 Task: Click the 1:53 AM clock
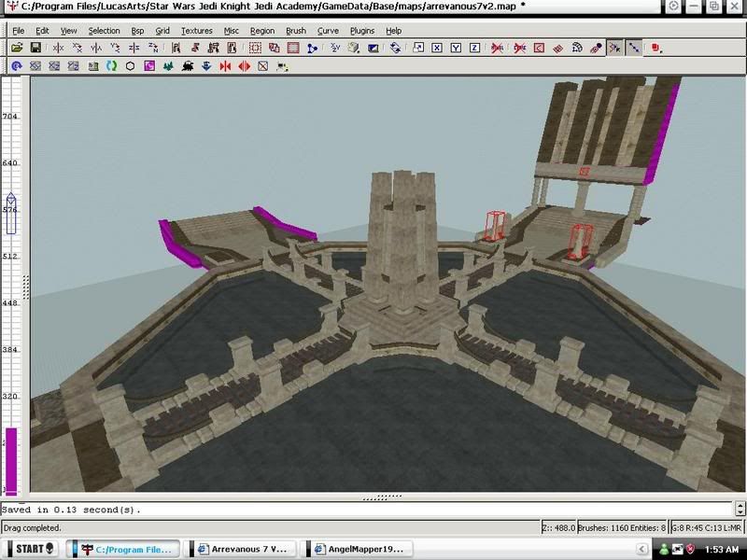721,550
